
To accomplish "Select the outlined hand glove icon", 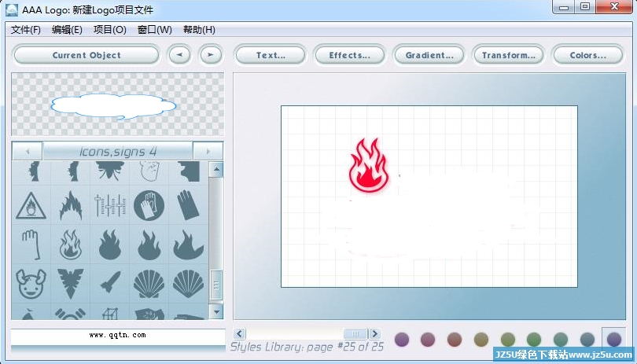I will pyautogui.click(x=31, y=245).
